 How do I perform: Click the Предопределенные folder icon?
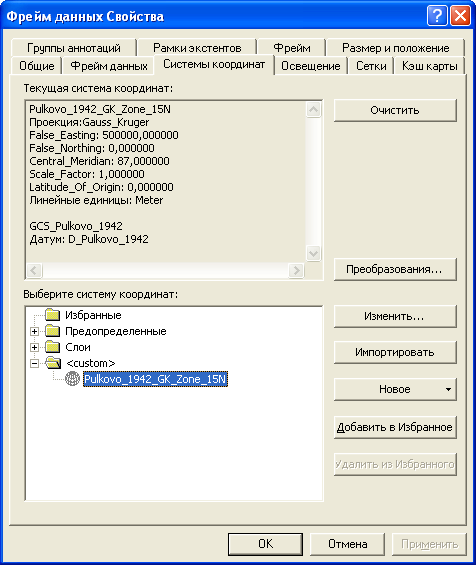pyautogui.click(x=53, y=330)
